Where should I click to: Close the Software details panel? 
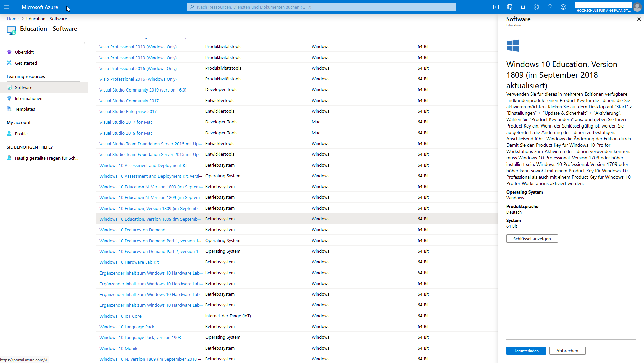point(639,19)
